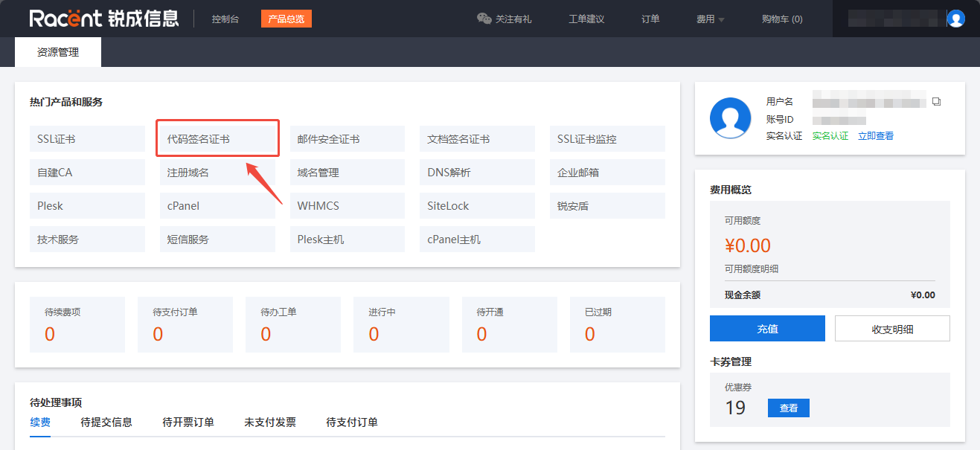Switch to the 资源管理 tab

point(57,51)
